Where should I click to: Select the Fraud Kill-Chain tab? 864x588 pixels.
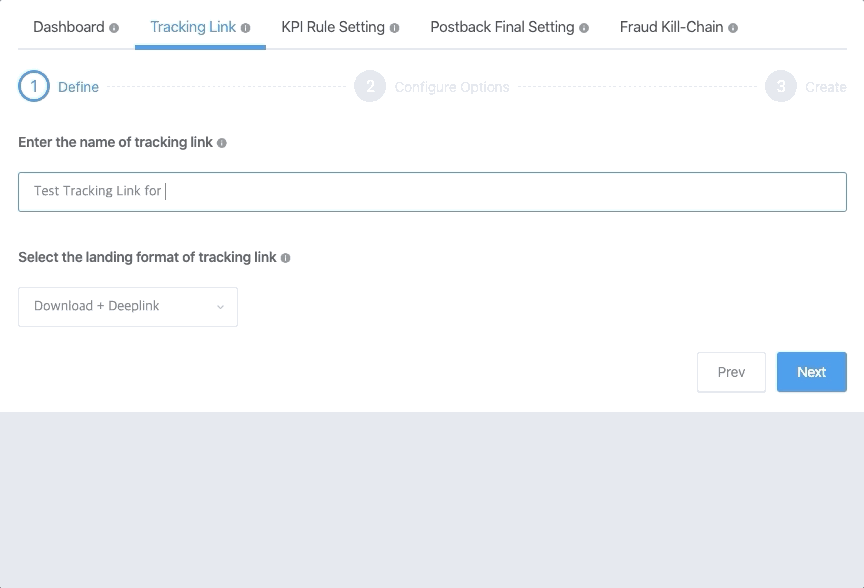[670, 27]
